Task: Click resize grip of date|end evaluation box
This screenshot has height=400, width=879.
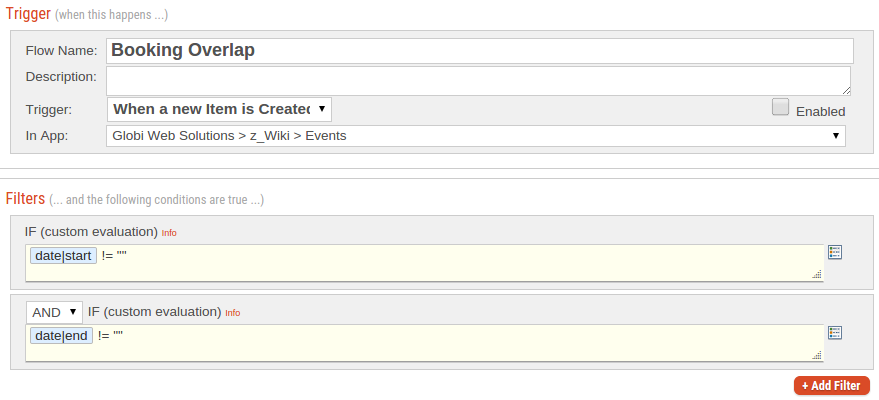Action: (817, 355)
